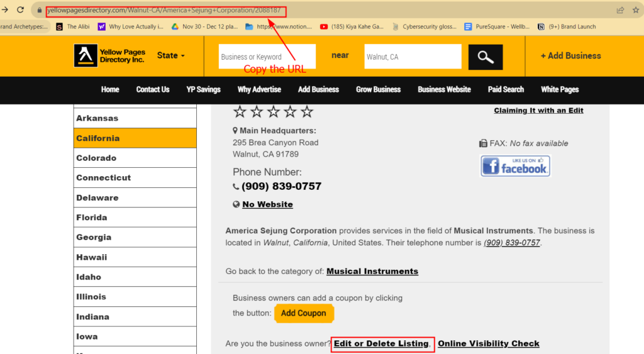Click the Musical Instruments category link
Screen dimensions: 644x354
coord(372,272)
